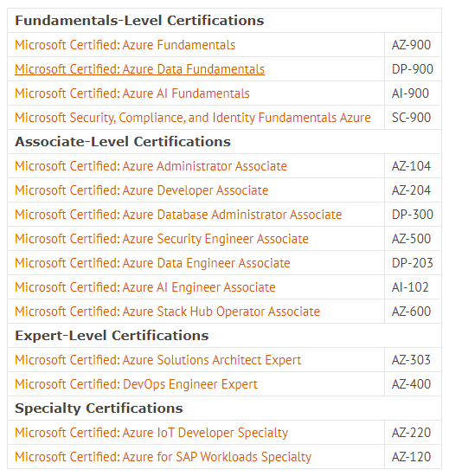Select the DP-203 exam code cell
This screenshot has height=476, width=449.
tap(413, 263)
